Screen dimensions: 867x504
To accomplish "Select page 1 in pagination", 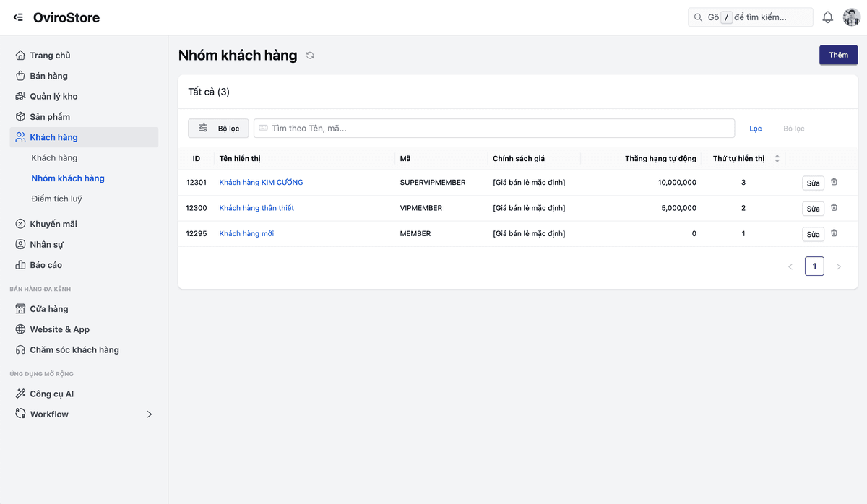I will pyautogui.click(x=814, y=266).
